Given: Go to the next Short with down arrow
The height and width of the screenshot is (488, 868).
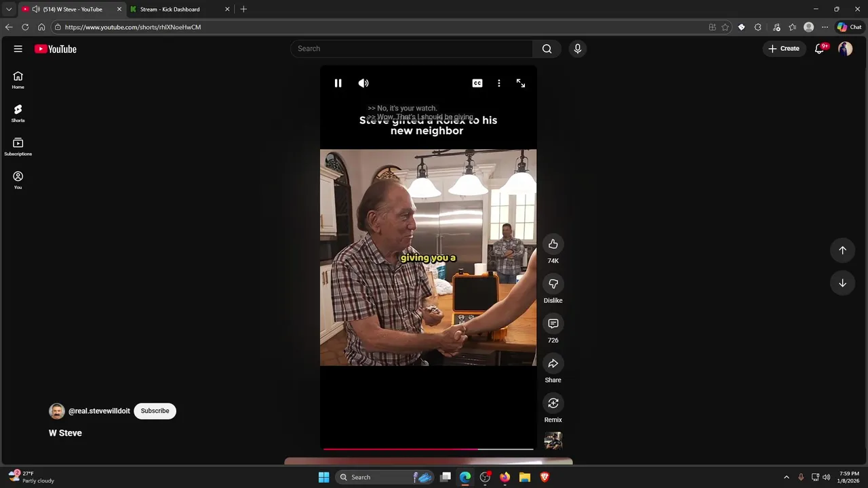Looking at the screenshot, I should click(842, 283).
